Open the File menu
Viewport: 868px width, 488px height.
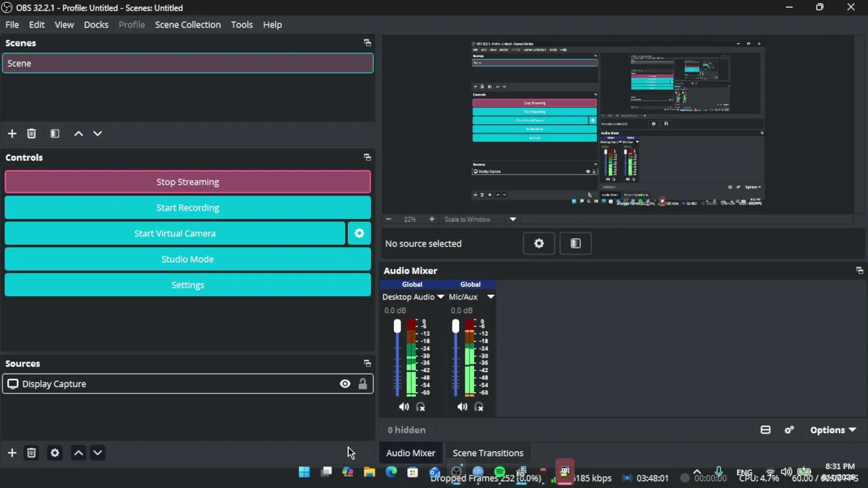[12, 24]
